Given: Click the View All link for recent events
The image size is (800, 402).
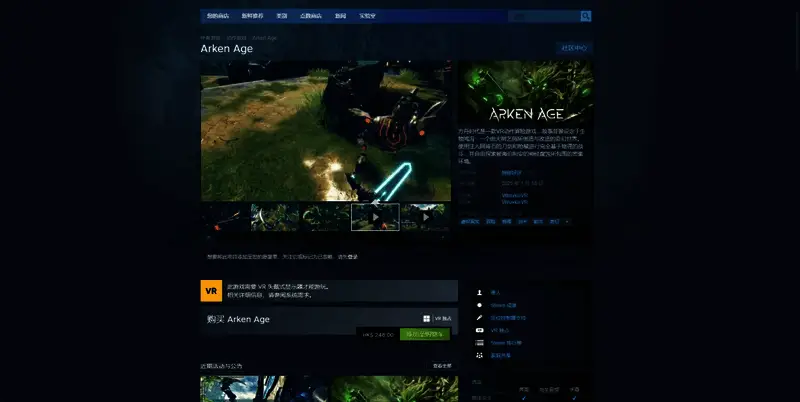Looking at the screenshot, I should (442, 366).
